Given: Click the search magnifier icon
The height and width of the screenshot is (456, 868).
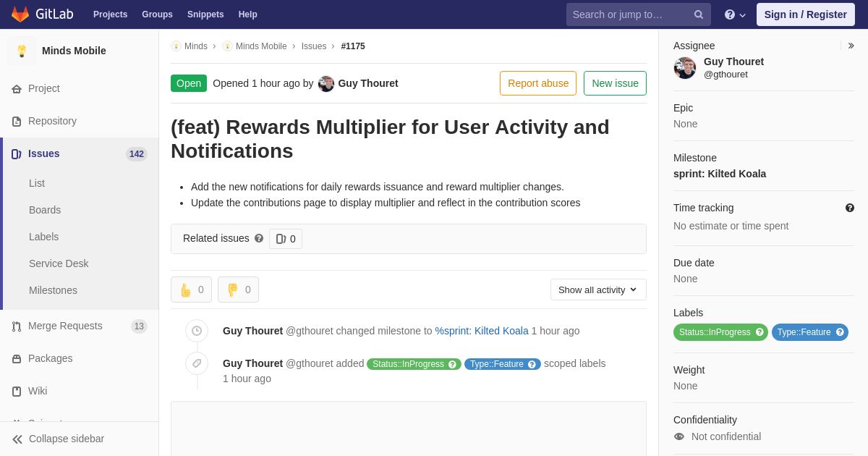Looking at the screenshot, I should click(699, 14).
